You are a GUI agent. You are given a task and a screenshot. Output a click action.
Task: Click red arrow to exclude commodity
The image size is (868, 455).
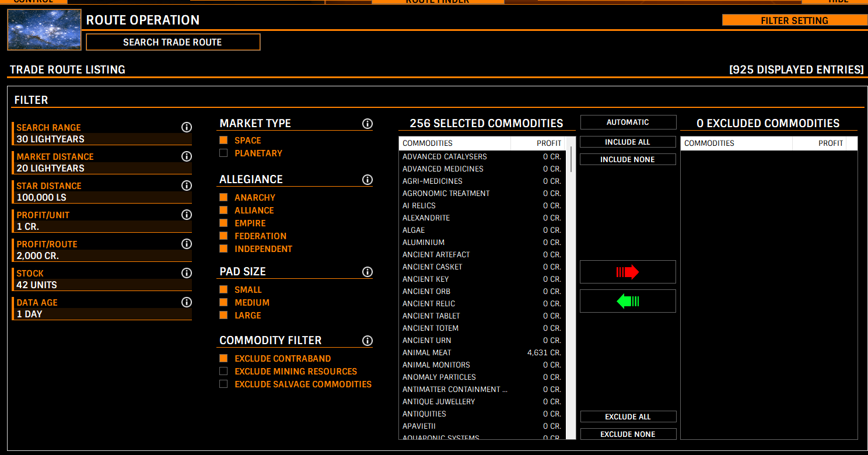628,272
